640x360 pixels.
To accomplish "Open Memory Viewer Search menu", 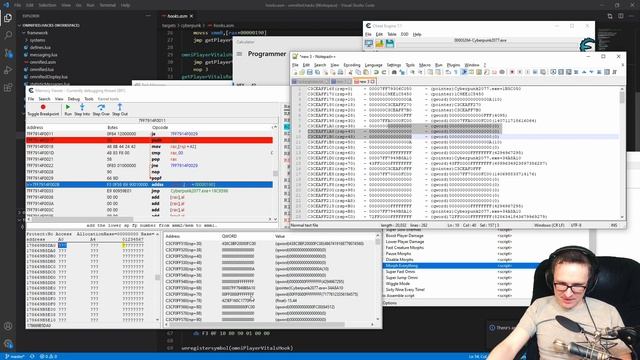I will (44, 99).
